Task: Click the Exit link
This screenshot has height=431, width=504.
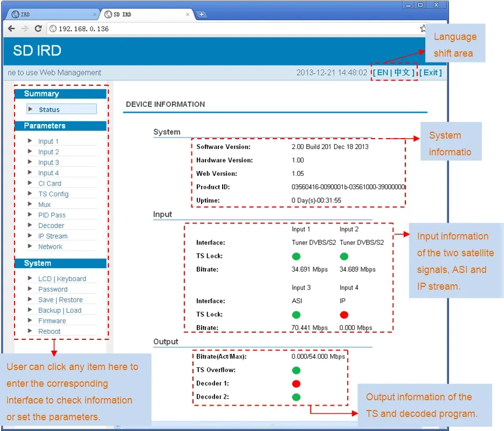Action: tap(430, 73)
